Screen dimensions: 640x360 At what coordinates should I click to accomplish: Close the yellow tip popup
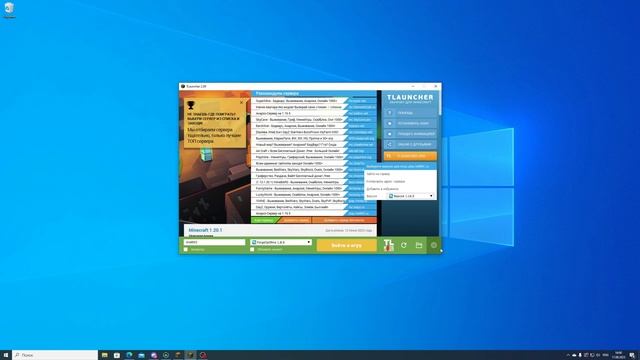point(241,102)
